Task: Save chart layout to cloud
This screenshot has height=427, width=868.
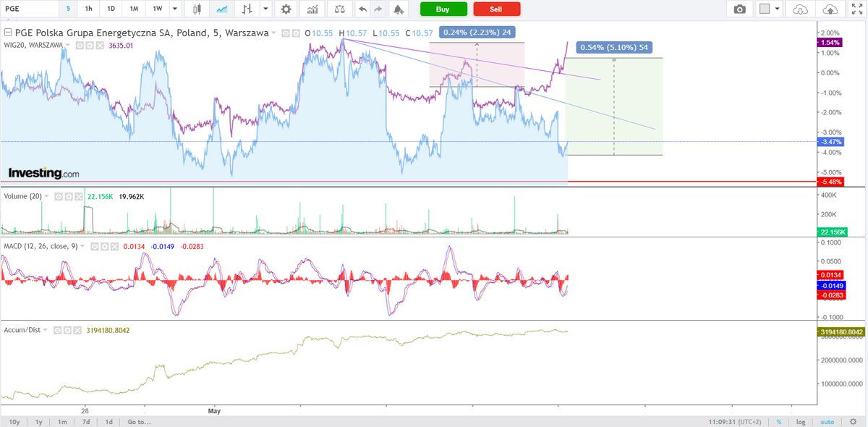Action: tap(832, 9)
